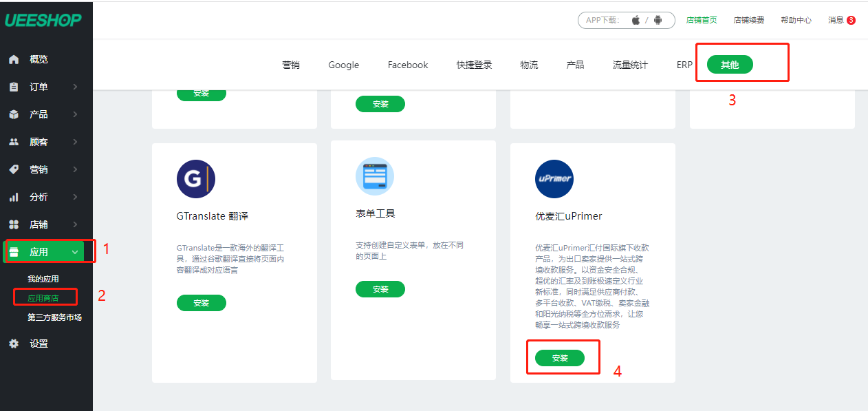Open the 概览 overview home icon

point(14,60)
